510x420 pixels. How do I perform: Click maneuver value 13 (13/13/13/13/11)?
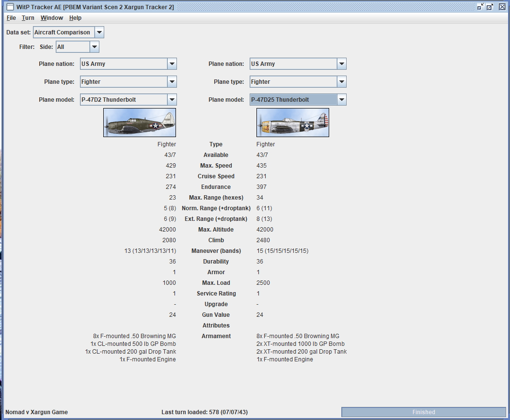(x=150, y=251)
